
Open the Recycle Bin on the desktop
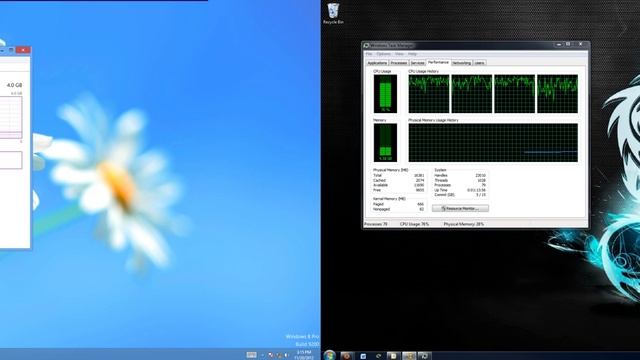click(x=333, y=13)
